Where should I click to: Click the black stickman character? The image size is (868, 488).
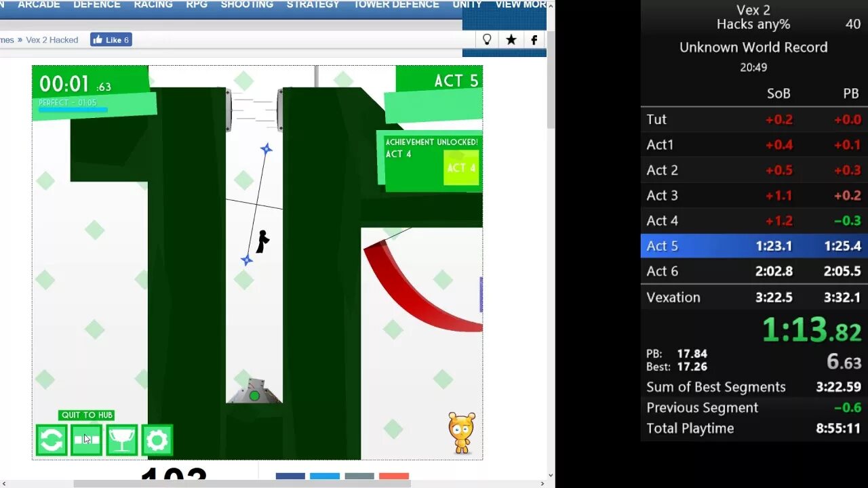pyautogui.click(x=262, y=241)
